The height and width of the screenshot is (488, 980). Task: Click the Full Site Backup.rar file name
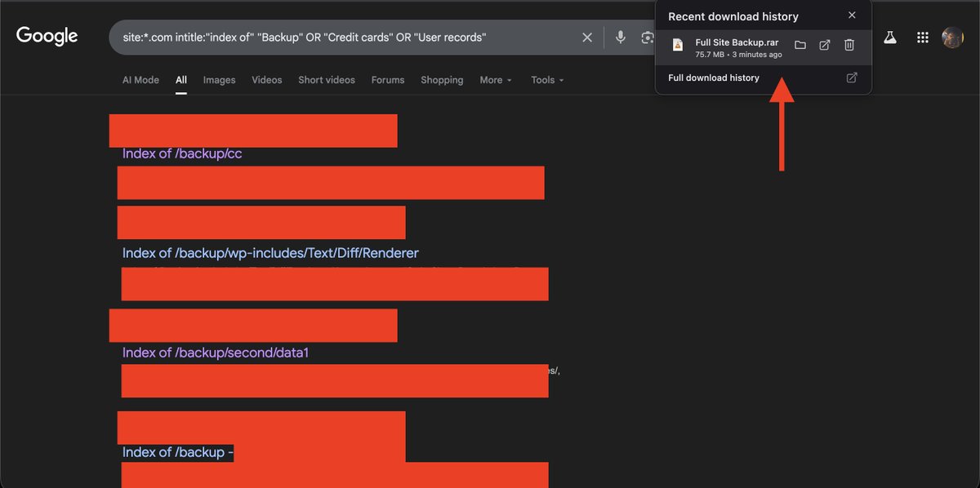click(x=737, y=42)
